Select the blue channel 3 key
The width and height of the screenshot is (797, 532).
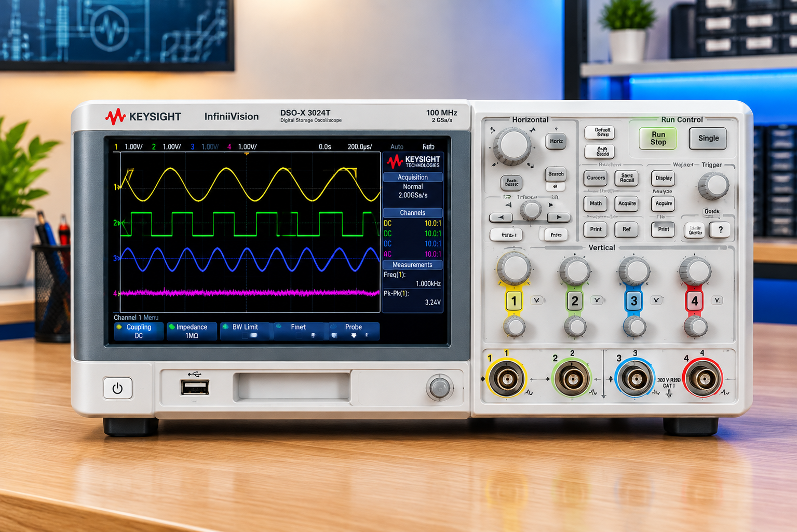(633, 301)
